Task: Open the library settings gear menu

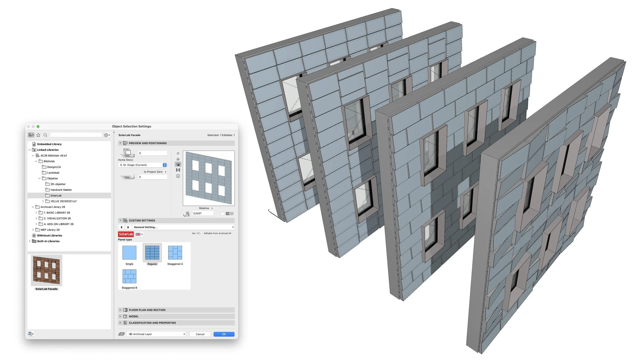Action: pos(107,135)
